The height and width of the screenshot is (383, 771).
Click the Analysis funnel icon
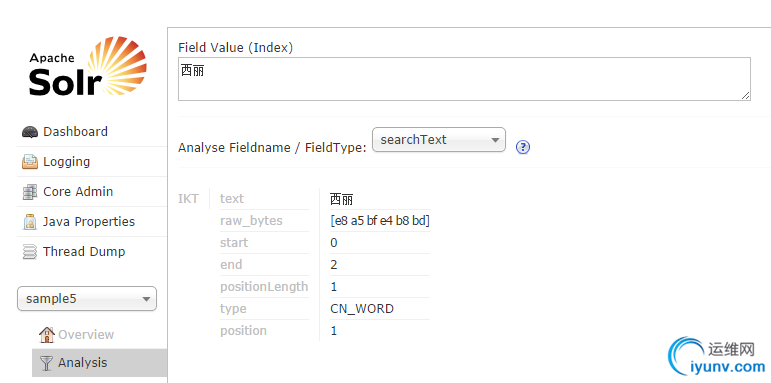[x=47, y=363]
